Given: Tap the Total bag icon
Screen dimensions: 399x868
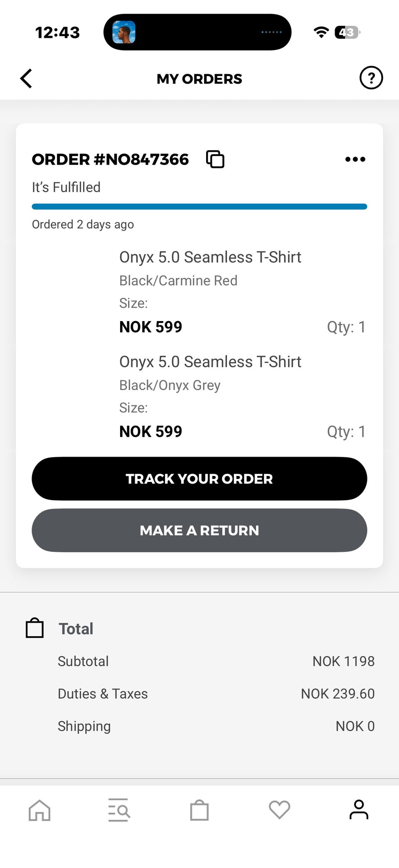Looking at the screenshot, I should [35, 628].
